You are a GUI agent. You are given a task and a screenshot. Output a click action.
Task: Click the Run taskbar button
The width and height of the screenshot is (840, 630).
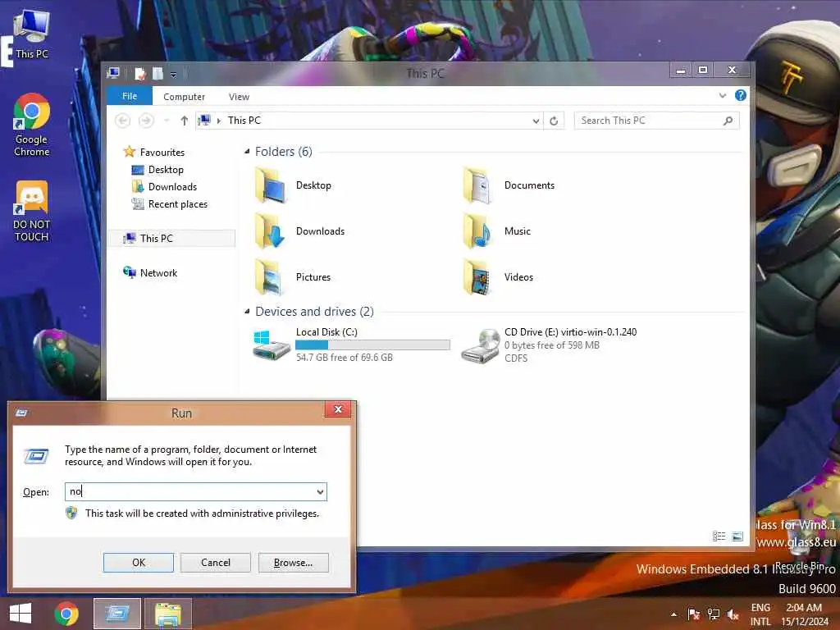click(x=117, y=614)
